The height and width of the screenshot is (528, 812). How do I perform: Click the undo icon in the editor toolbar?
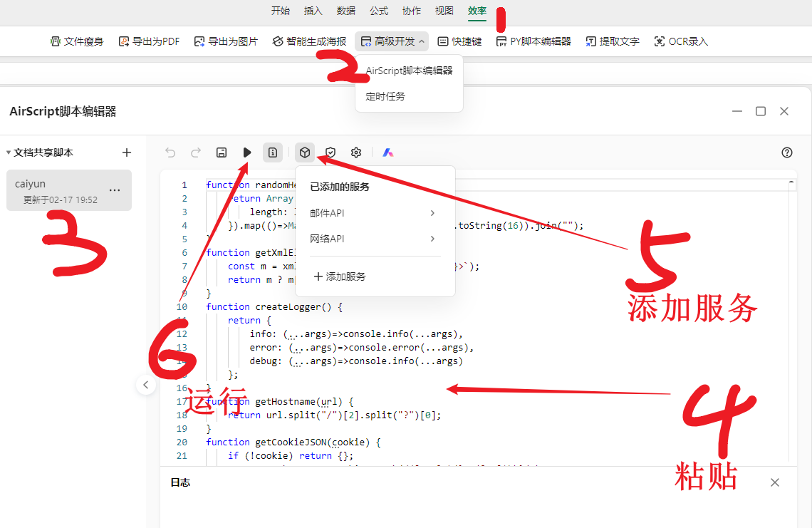click(170, 152)
